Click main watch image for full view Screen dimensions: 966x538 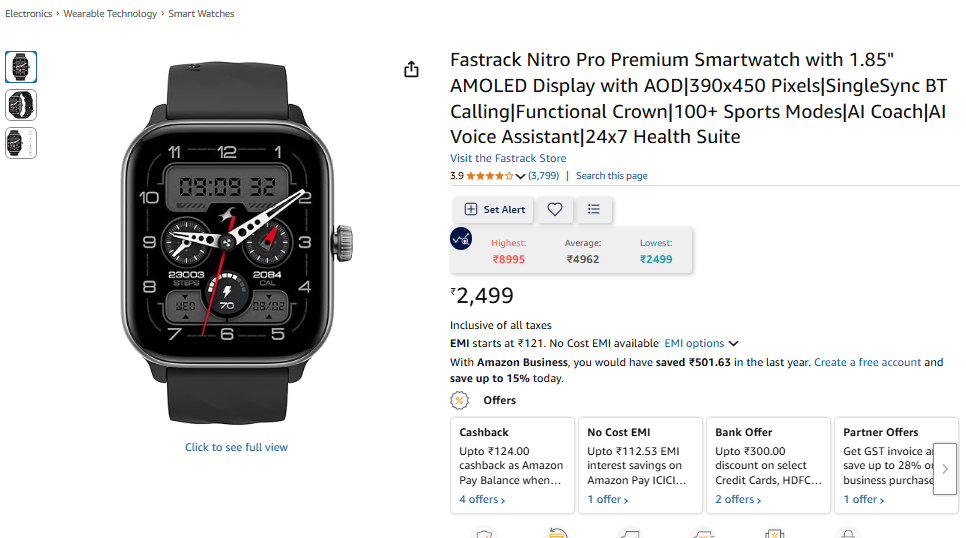pyautogui.click(x=236, y=240)
